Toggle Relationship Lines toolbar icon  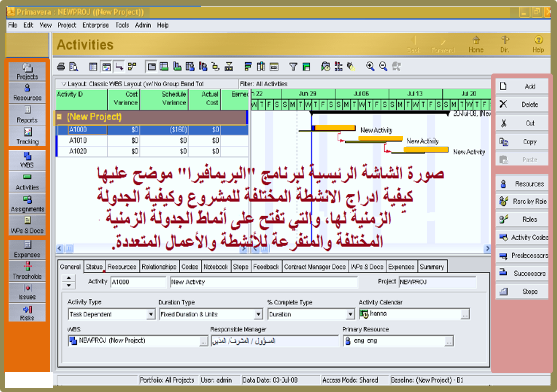pyautogui.click(x=119, y=67)
